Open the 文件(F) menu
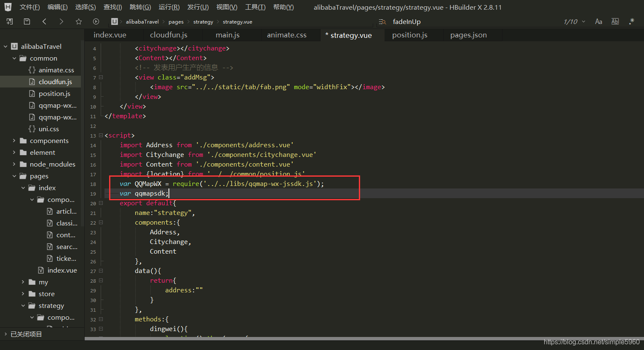 (x=29, y=7)
